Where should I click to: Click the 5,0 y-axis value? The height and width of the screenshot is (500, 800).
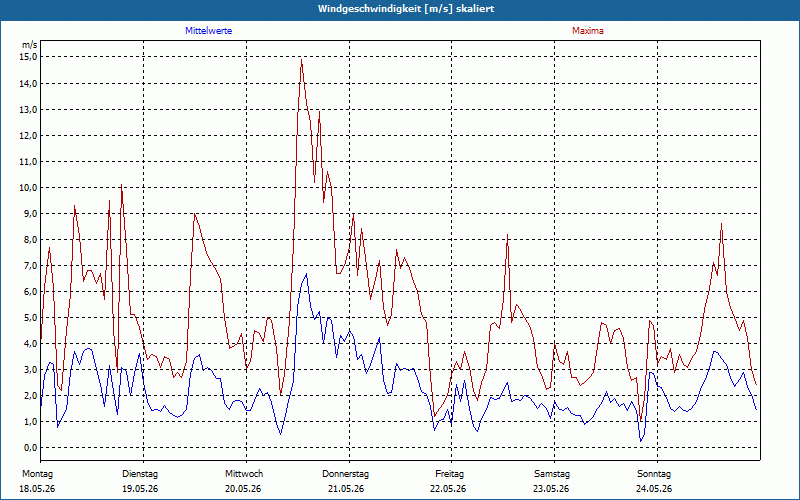click(30, 317)
